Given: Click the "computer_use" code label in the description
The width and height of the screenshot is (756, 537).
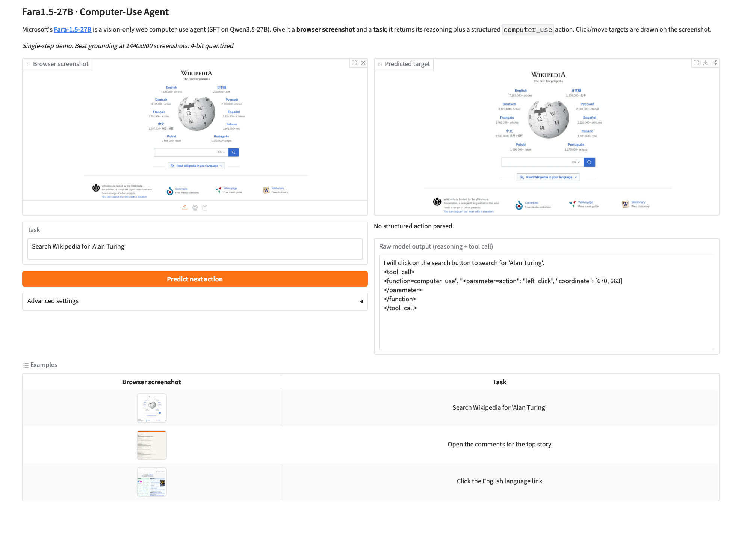Looking at the screenshot, I should 528,30.
